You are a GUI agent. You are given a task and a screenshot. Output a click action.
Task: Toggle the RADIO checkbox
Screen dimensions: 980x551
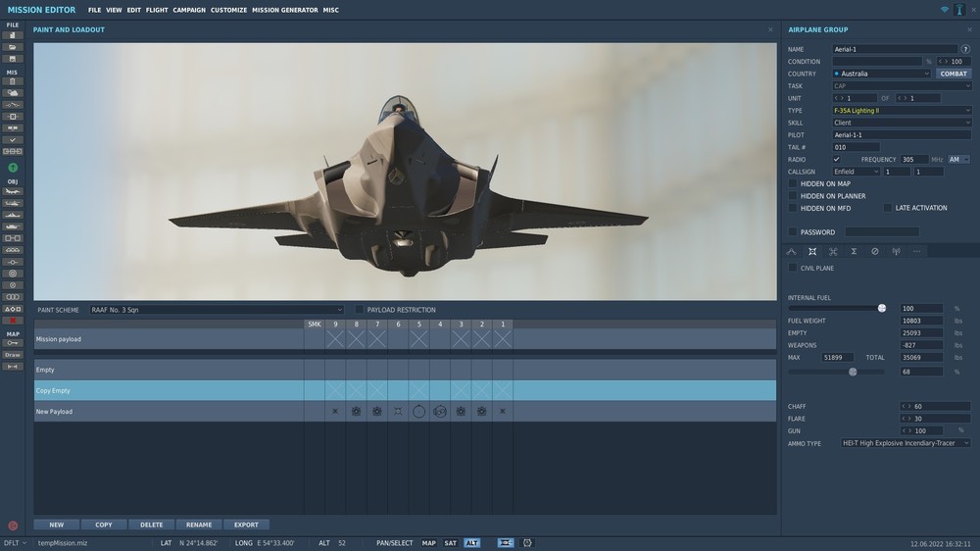pos(836,160)
